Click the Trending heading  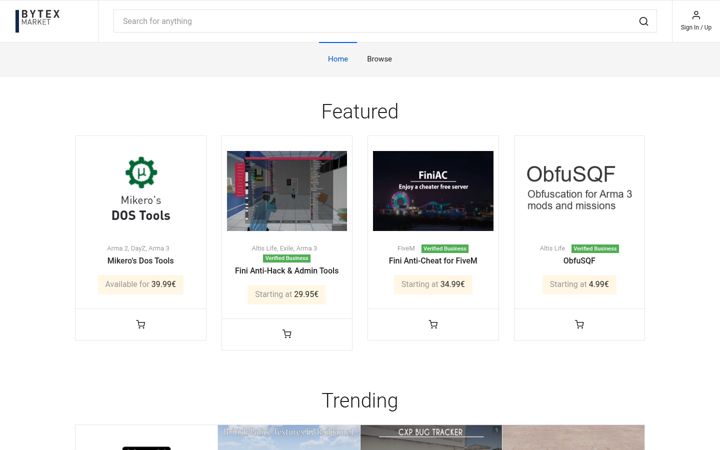pyautogui.click(x=360, y=400)
